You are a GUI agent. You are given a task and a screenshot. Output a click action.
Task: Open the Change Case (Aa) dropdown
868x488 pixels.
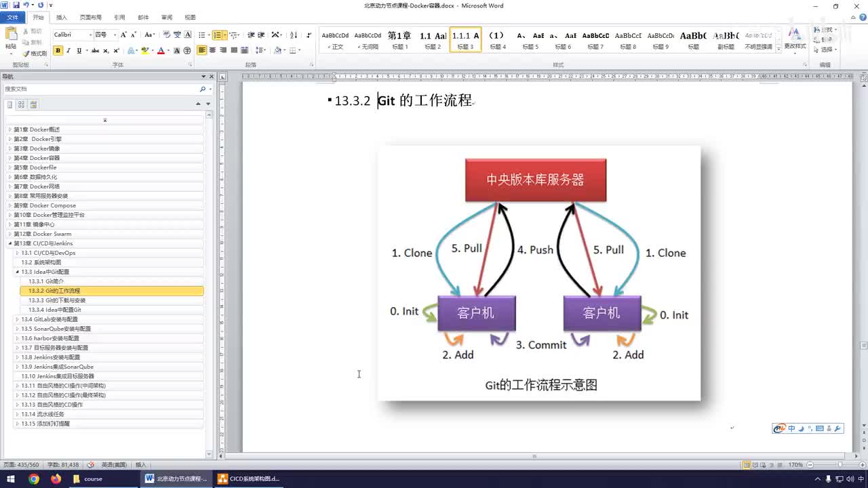tap(149, 35)
